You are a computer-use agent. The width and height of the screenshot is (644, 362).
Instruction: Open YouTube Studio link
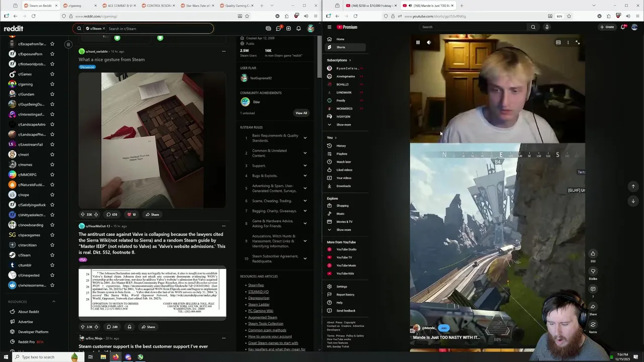pos(346,249)
